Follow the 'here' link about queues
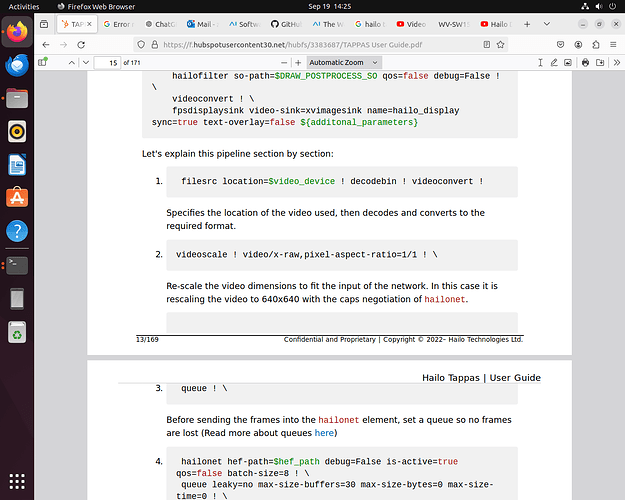Screen dimensions: 625x500 [324, 433]
